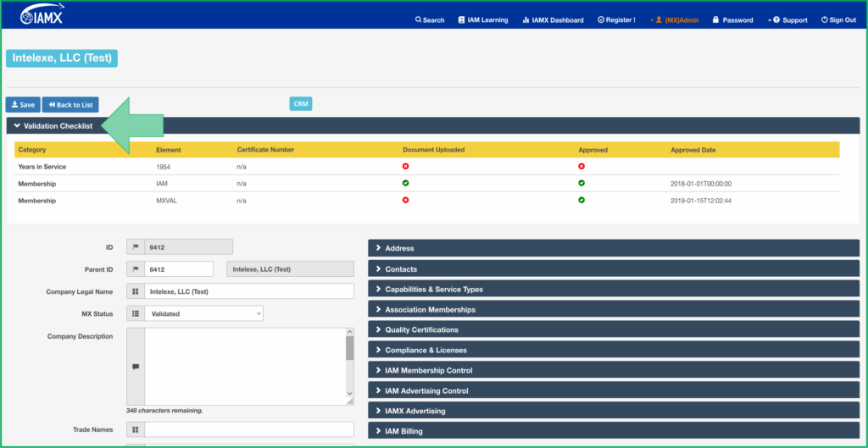Click green document-uploaded icon for IAM membership

pos(406,183)
